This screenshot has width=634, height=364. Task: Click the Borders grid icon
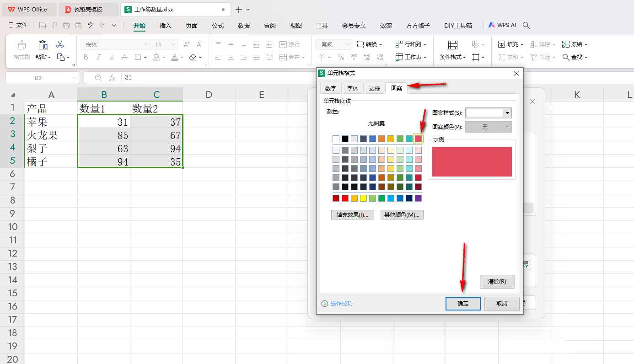tap(138, 57)
